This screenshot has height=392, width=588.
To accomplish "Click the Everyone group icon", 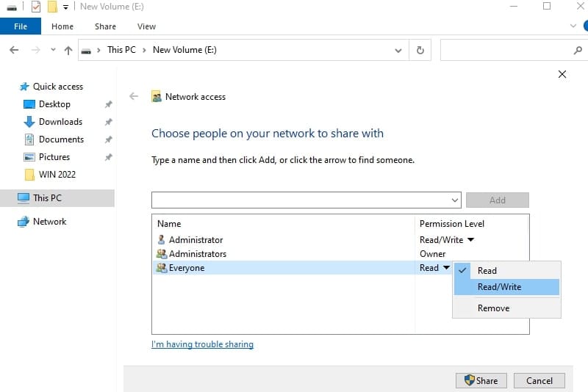I will point(162,268).
